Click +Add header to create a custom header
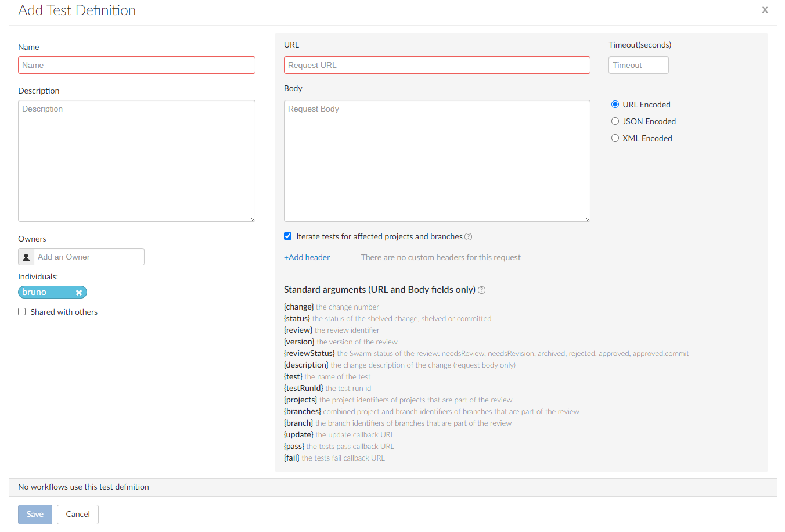The width and height of the screenshot is (785, 532). point(307,257)
